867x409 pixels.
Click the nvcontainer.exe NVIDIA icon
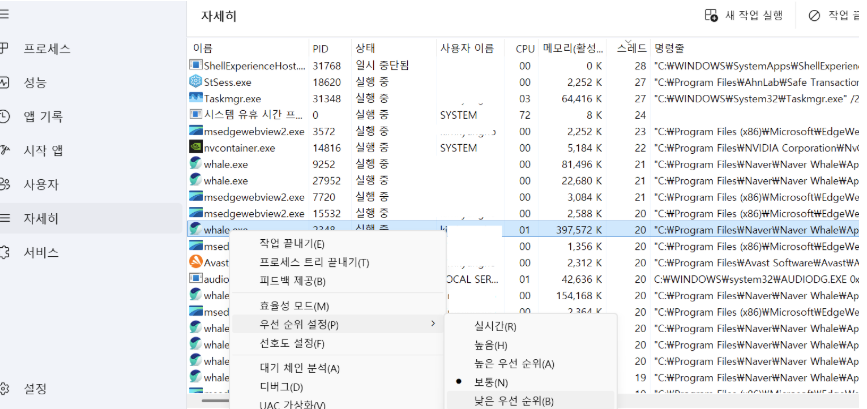[x=196, y=148]
